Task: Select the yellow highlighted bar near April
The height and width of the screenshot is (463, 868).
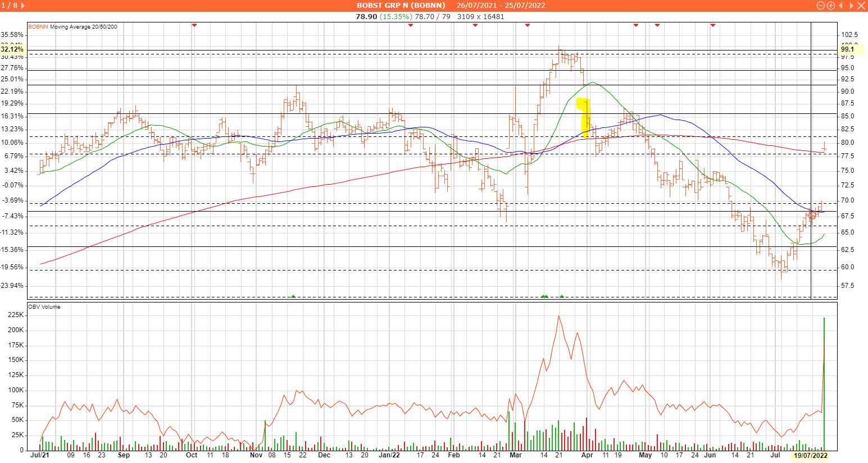Action: tap(585, 118)
